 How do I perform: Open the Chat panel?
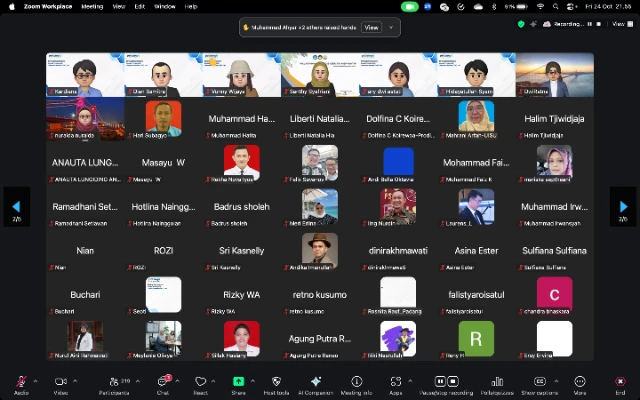click(x=163, y=381)
